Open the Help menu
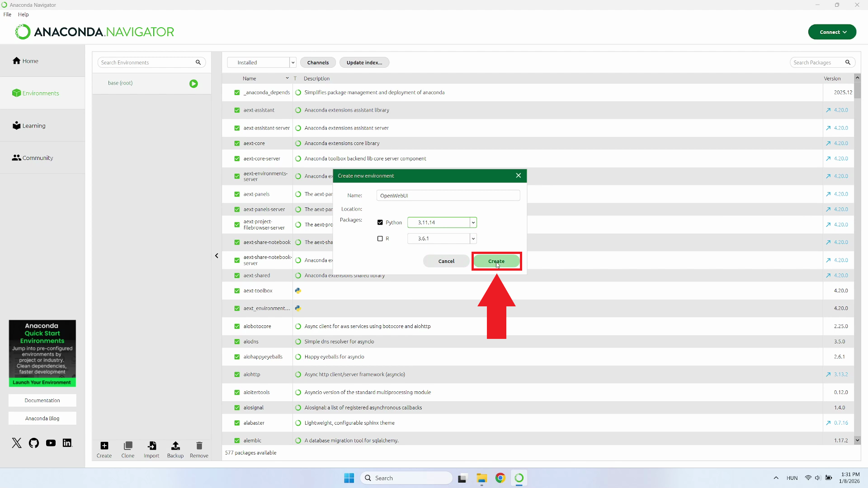 [x=23, y=14]
